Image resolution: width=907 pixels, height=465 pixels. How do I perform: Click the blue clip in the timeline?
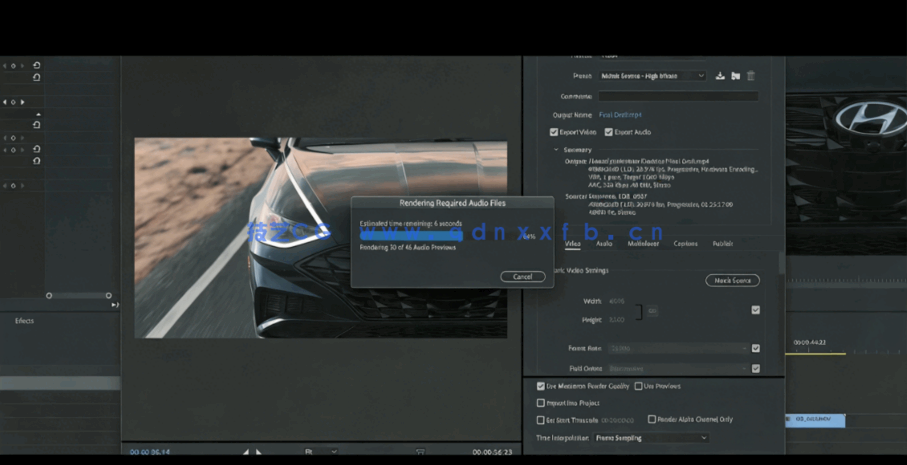[x=815, y=419]
